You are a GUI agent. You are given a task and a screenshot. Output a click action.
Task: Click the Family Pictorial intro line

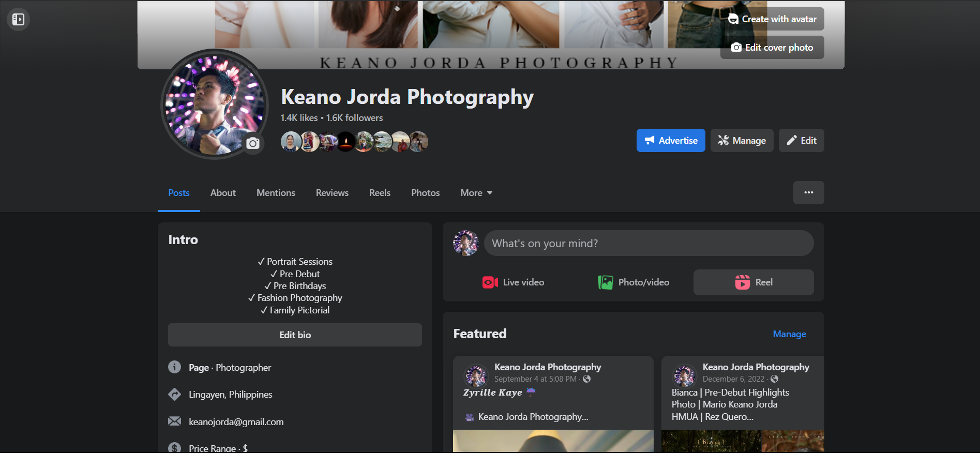(295, 310)
